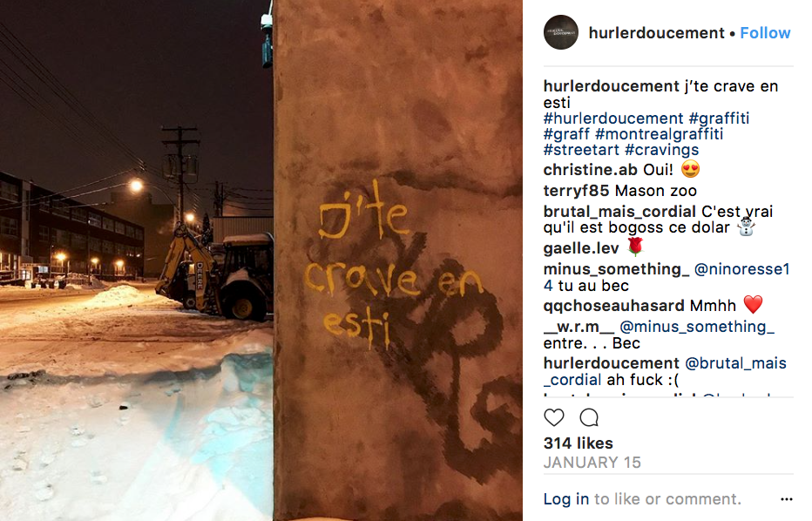Open the graffiti wall photo

[x=261, y=260]
